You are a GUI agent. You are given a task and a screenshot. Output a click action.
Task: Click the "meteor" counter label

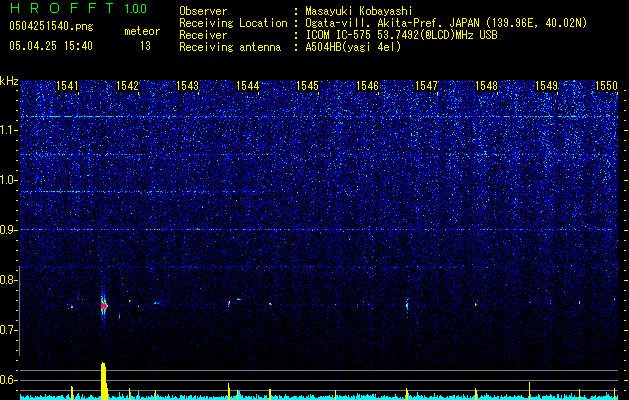(x=142, y=31)
